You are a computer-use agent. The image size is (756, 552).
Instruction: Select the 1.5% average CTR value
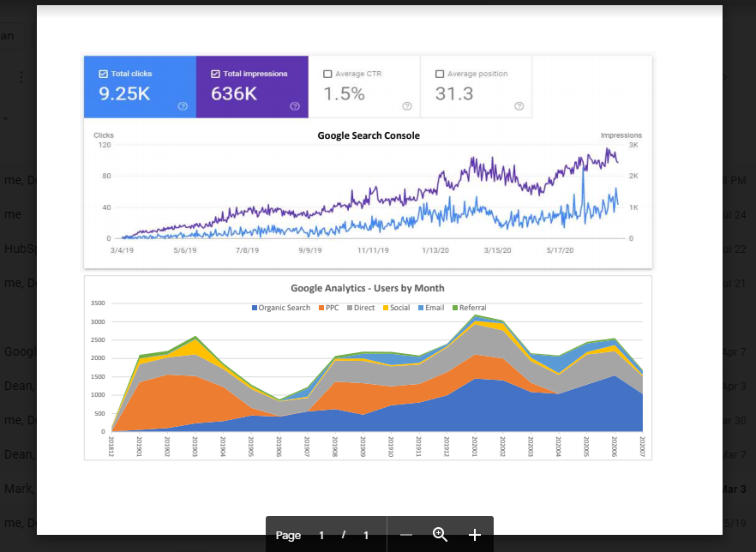pos(344,93)
